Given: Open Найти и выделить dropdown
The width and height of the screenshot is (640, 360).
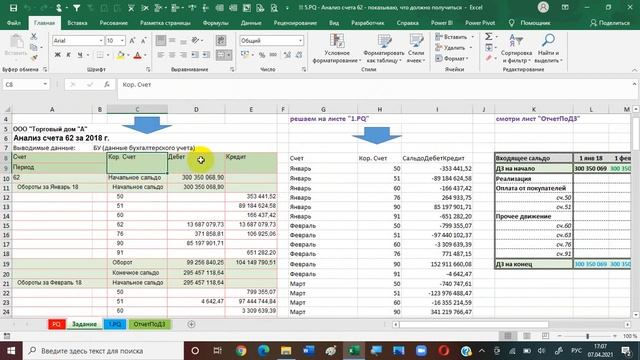Looking at the screenshot, I should point(548,49).
